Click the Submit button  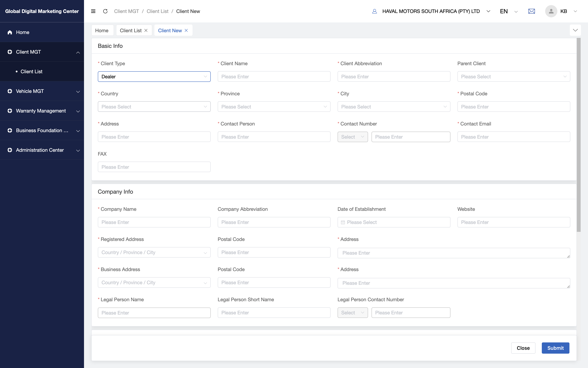pyautogui.click(x=555, y=348)
